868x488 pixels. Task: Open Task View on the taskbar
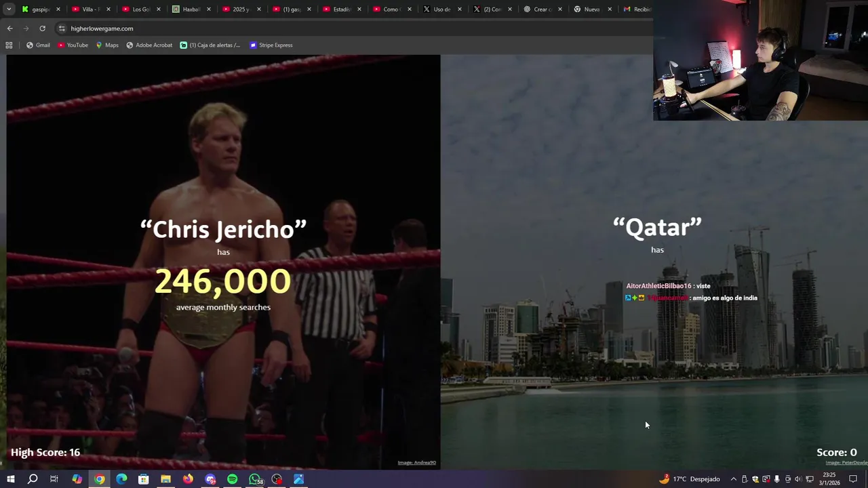(x=54, y=479)
